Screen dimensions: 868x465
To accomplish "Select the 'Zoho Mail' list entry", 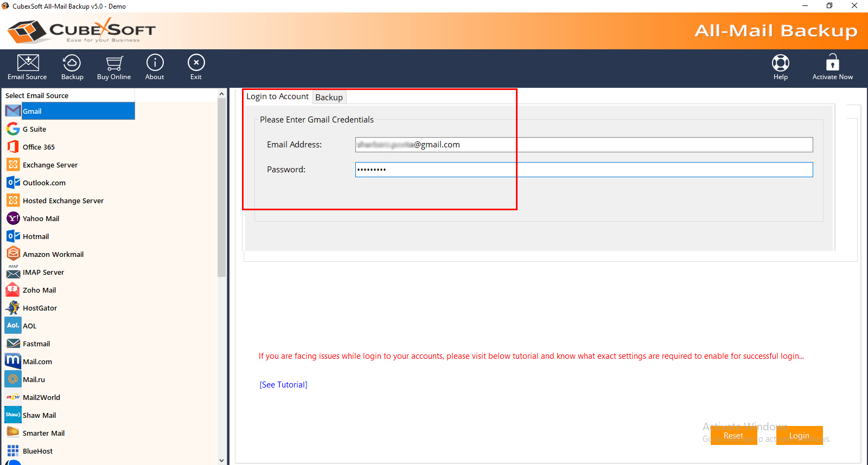I will coord(39,290).
